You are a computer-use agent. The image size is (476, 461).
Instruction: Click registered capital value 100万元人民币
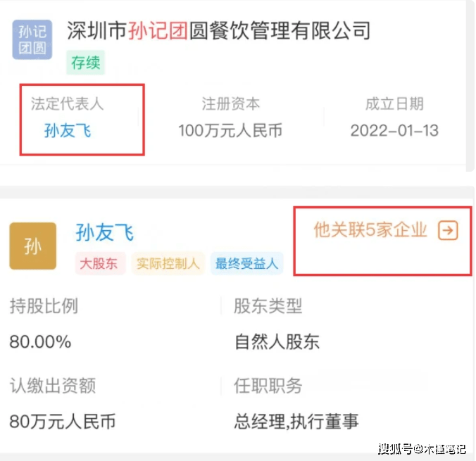coord(230,130)
